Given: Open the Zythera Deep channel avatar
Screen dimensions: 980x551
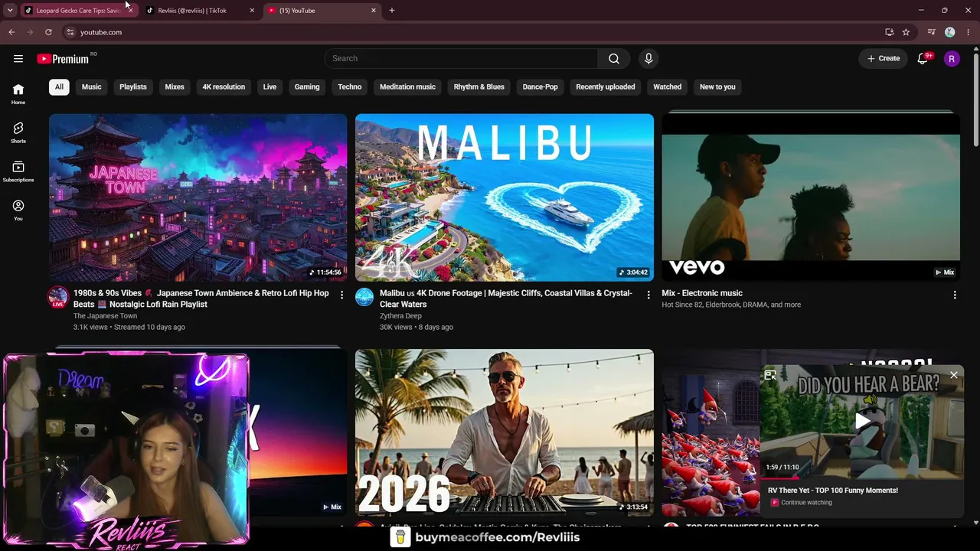Looking at the screenshot, I should click(x=364, y=297).
